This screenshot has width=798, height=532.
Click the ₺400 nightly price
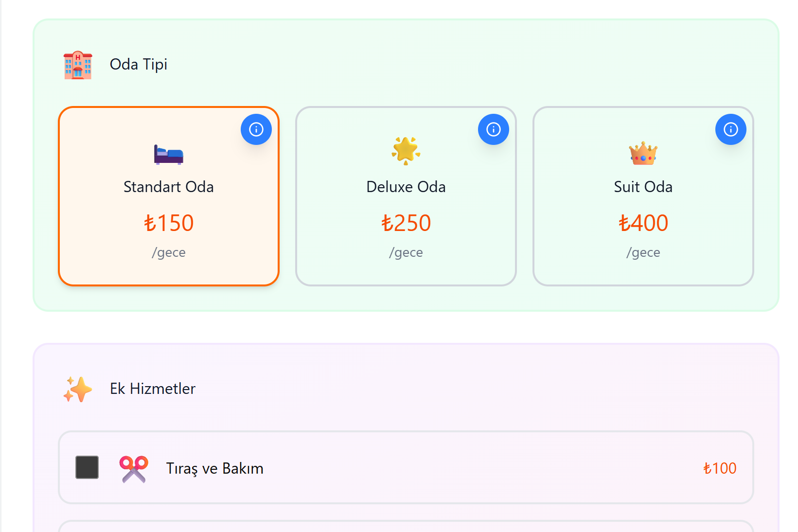[x=643, y=223]
